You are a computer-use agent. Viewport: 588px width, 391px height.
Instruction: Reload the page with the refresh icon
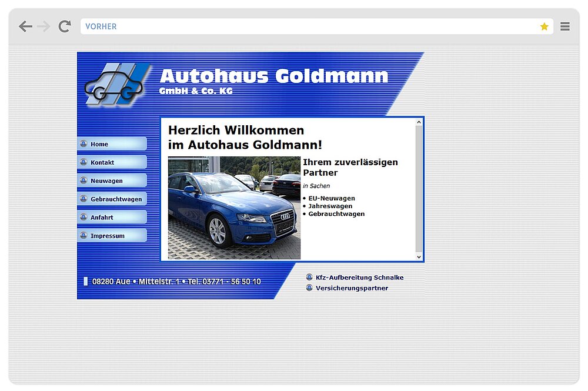click(x=65, y=26)
